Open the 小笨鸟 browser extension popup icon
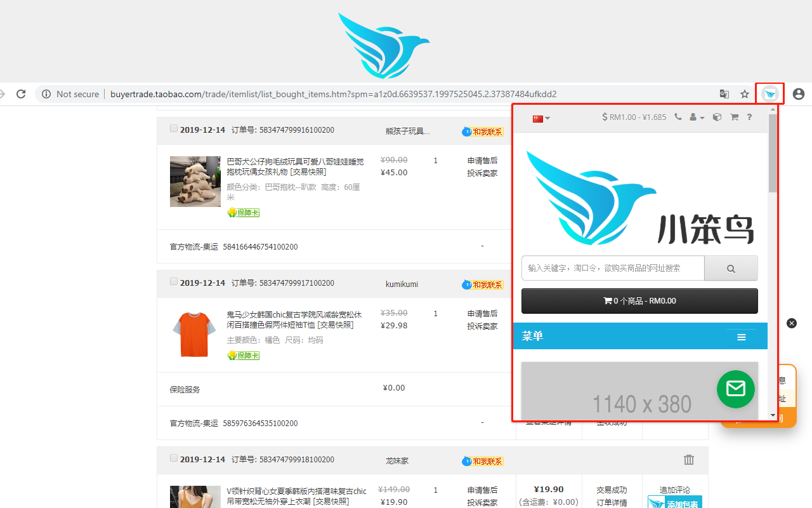This screenshot has width=812, height=508. [x=769, y=93]
